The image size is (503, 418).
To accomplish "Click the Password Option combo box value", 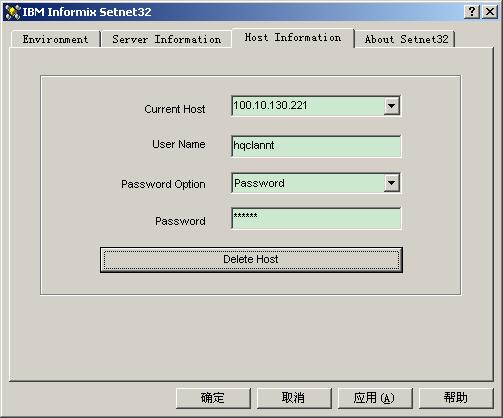I will click(308, 183).
